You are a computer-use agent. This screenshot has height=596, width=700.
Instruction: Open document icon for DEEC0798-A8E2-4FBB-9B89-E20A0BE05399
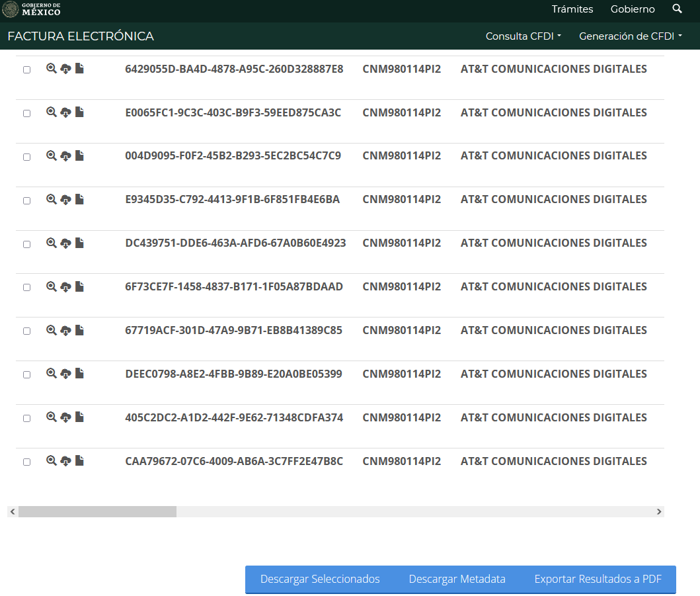pyautogui.click(x=79, y=373)
